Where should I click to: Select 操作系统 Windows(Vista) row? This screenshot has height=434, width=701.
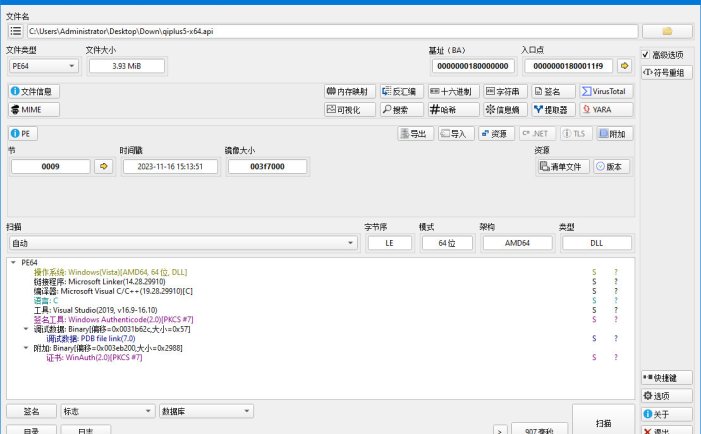[x=110, y=272]
